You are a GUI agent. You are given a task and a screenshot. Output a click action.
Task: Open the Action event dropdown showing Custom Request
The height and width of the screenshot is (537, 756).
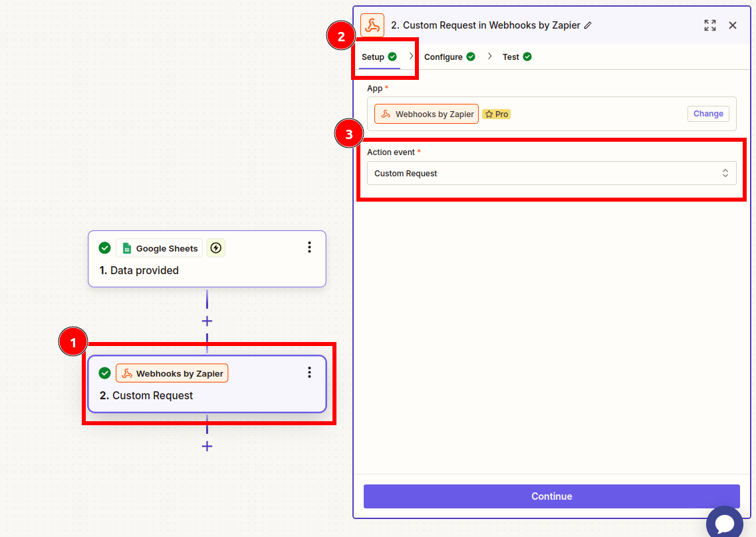(552, 173)
